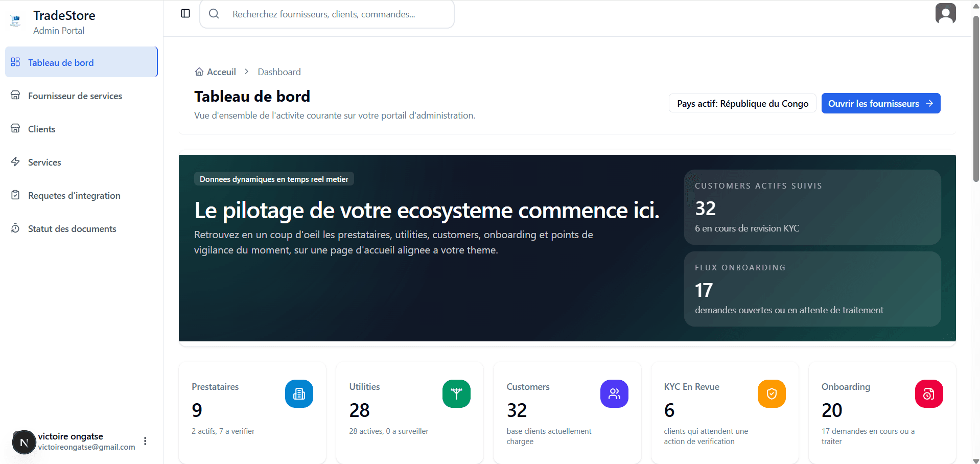Click the Admin Portal subtitle
The width and height of the screenshot is (980, 464).
click(x=59, y=31)
